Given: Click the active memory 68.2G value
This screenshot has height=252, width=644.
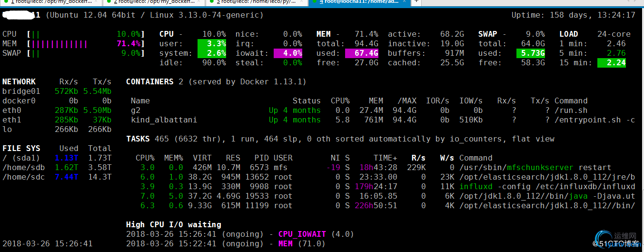Looking at the screenshot, I should (x=452, y=34).
